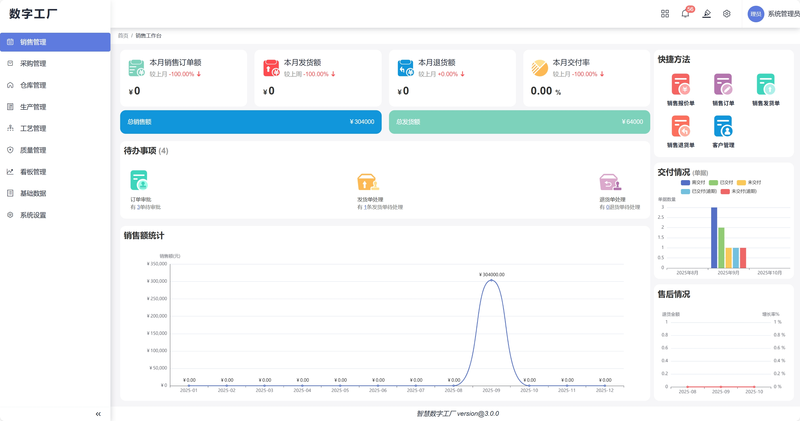Click the notification bell icon
800x421 pixels.
pos(686,14)
